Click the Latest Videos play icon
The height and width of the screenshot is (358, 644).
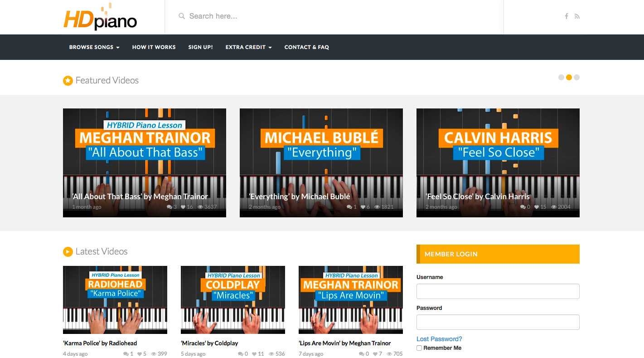68,252
